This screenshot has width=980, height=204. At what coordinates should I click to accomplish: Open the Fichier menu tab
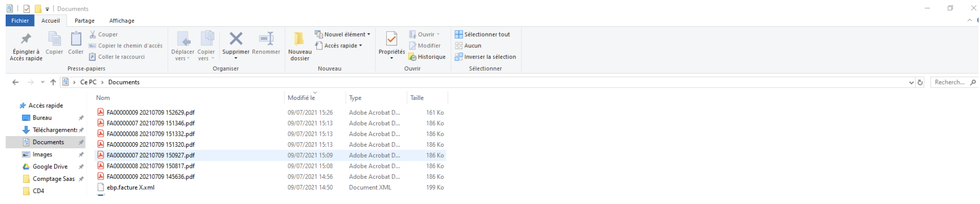[20, 21]
